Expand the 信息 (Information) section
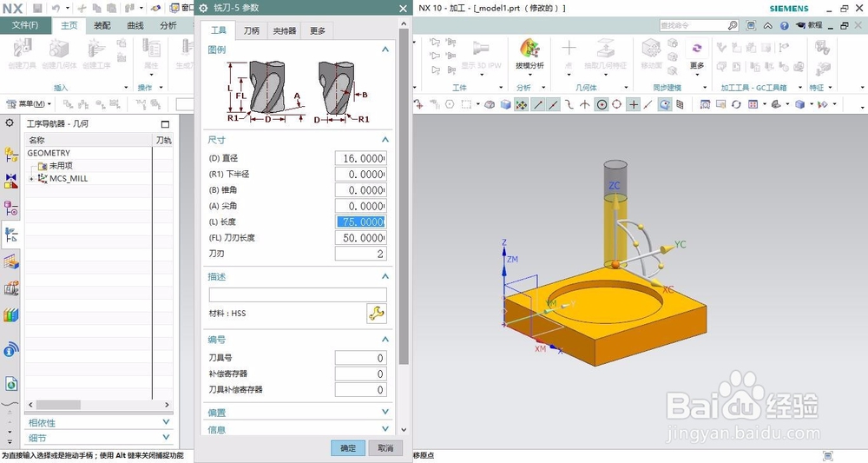This screenshot has width=868, height=463. pos(385,428)
